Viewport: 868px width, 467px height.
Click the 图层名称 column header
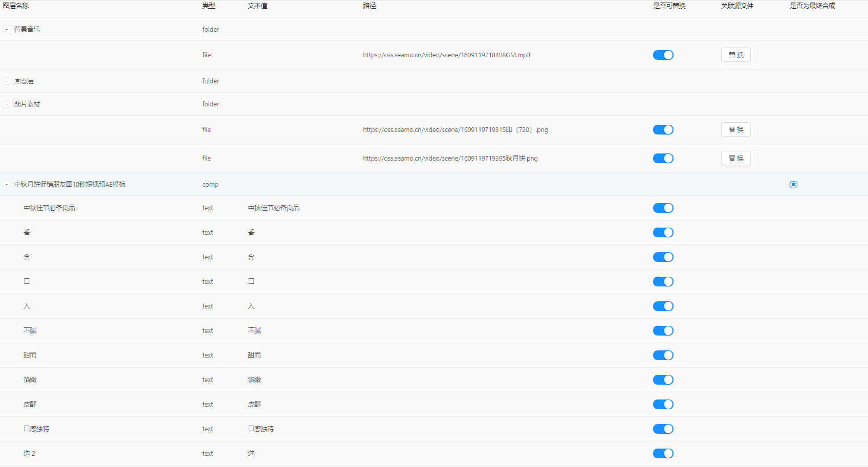[x=16, y=6]
